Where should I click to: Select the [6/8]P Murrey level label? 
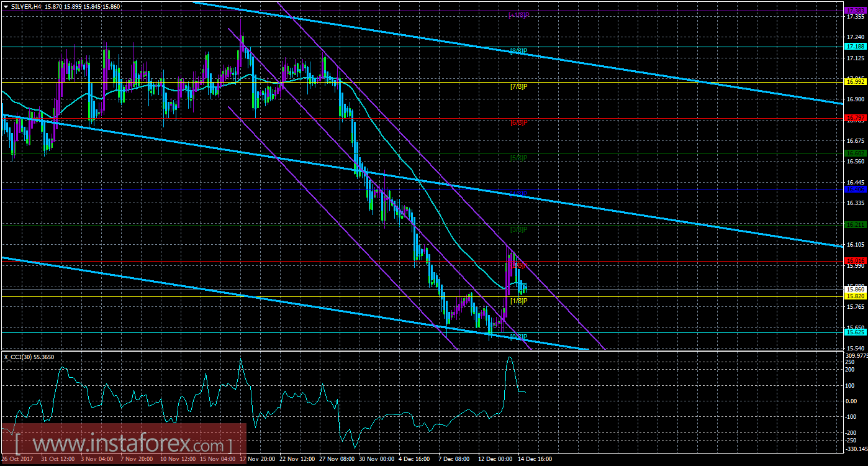point(518,122)
